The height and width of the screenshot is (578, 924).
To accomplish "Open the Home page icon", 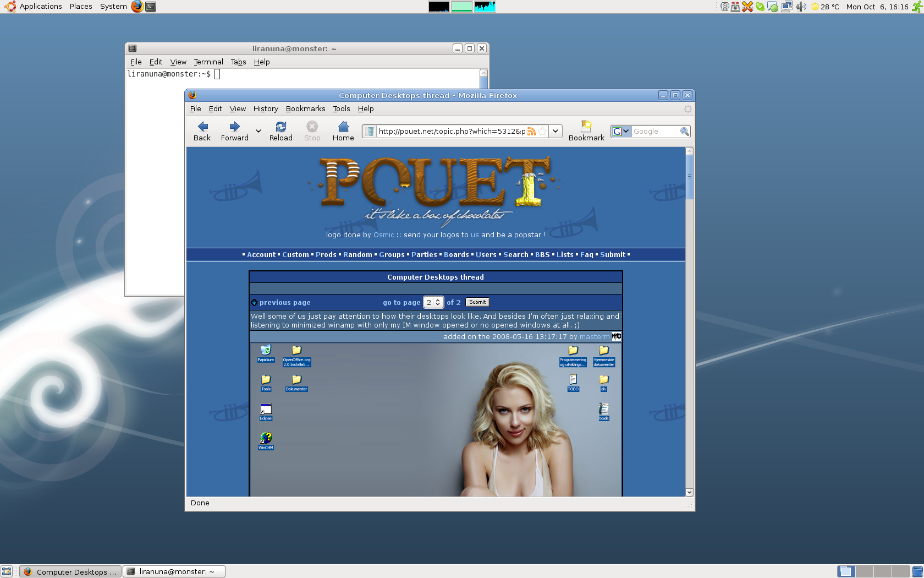I will click(x=343, y=131).
